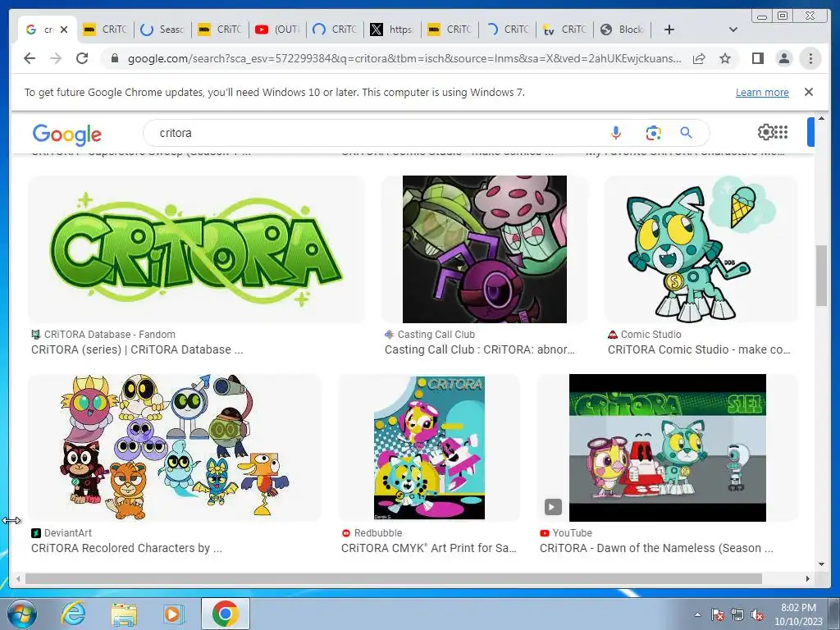Open Windows Explorer folder on taskbar
The width and height of the screenshot is (840, 630).
[x=124, y=614]
